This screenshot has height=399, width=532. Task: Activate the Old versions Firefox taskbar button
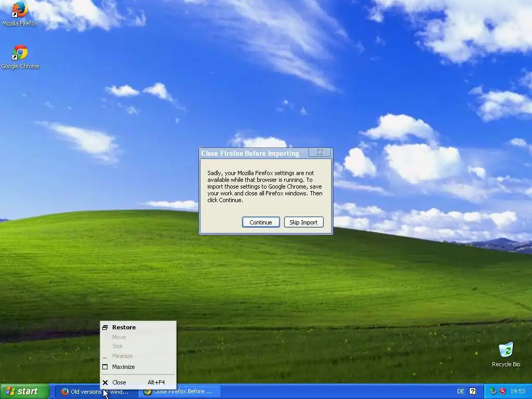(x=96, y=392)
